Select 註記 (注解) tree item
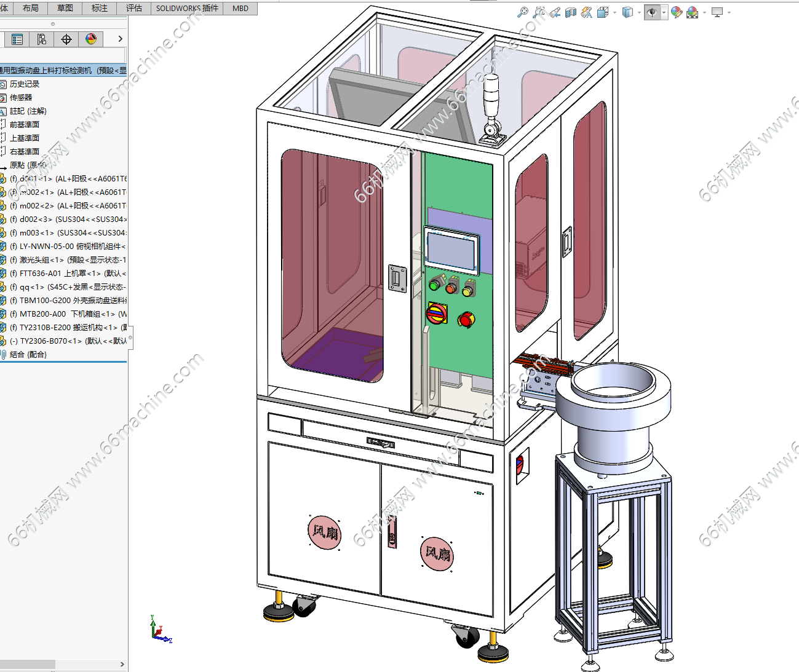 28,111
